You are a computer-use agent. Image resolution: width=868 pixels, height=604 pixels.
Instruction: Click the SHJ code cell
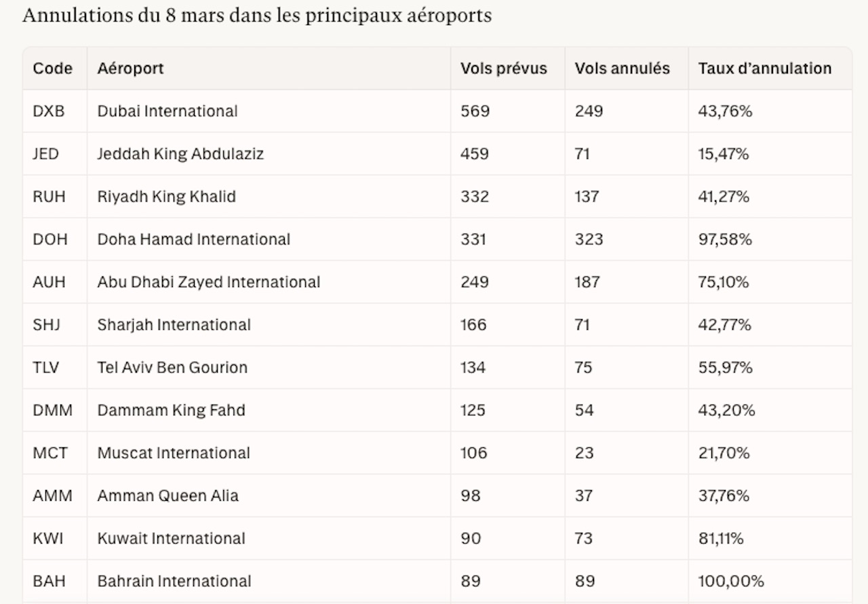[47, 325]
